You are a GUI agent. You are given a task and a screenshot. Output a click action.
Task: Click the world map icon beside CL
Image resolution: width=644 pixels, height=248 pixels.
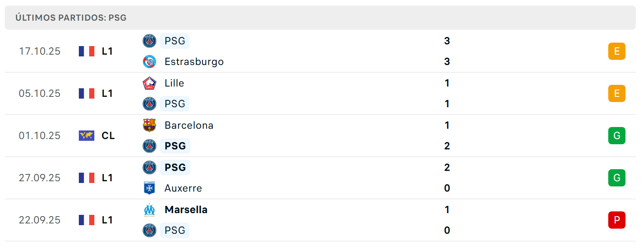(x=87, y=136)
